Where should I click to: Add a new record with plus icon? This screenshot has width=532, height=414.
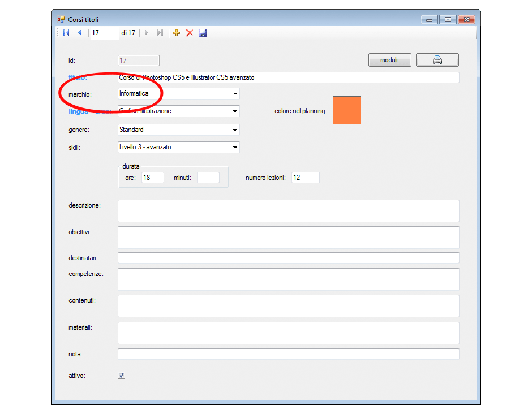[x=177, y=33]
